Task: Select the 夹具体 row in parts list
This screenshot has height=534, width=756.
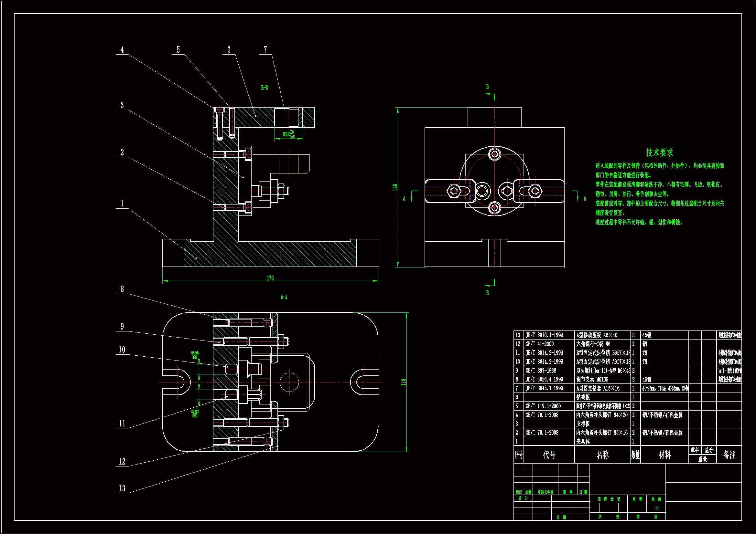Action: [x=583, y=442]
